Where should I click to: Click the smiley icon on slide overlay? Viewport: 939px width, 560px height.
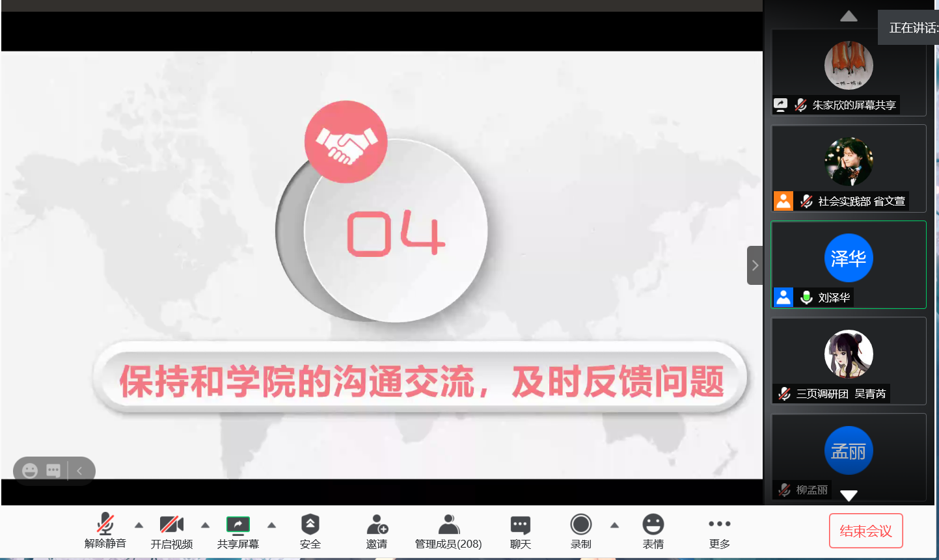click(x=30, y=471)
